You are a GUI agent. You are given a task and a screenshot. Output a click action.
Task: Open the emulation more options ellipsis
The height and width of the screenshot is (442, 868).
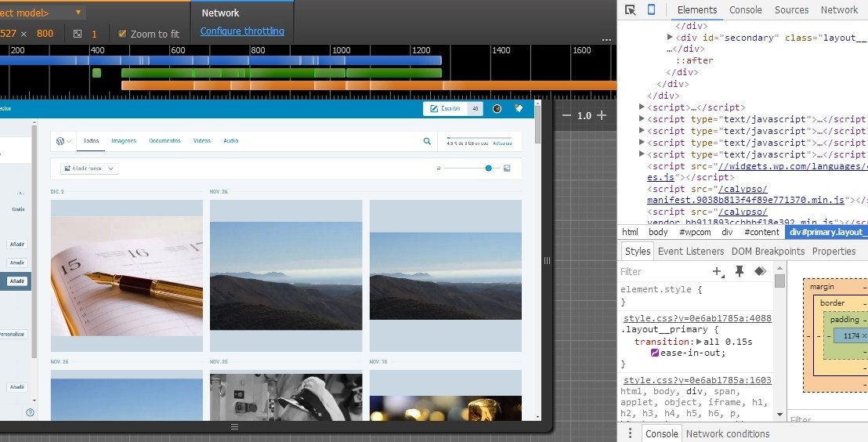click(x=606, y=40)
